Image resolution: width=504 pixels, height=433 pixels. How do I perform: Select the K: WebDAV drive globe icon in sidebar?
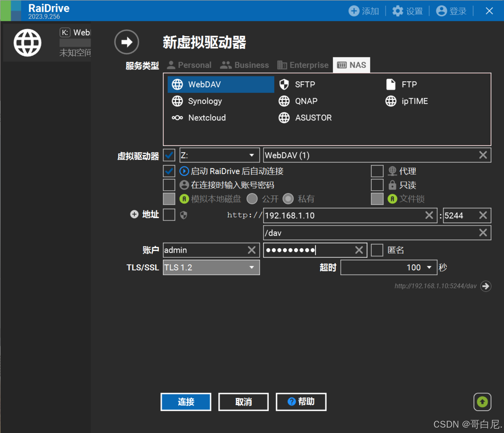(x=27, y=43)
